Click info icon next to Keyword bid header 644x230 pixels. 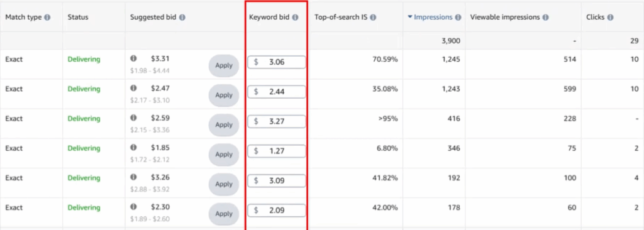pos(295,18)
